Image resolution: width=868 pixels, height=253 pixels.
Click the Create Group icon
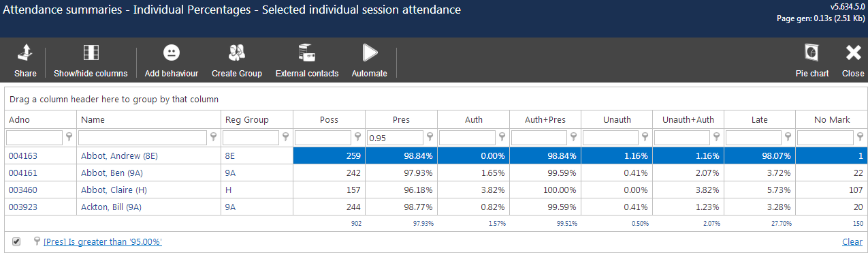coord(236,53)
